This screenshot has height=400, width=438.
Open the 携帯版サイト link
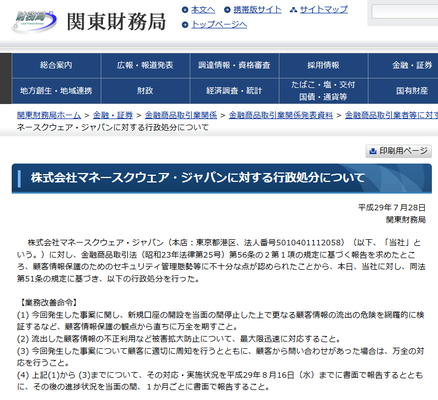pos(257,10)
